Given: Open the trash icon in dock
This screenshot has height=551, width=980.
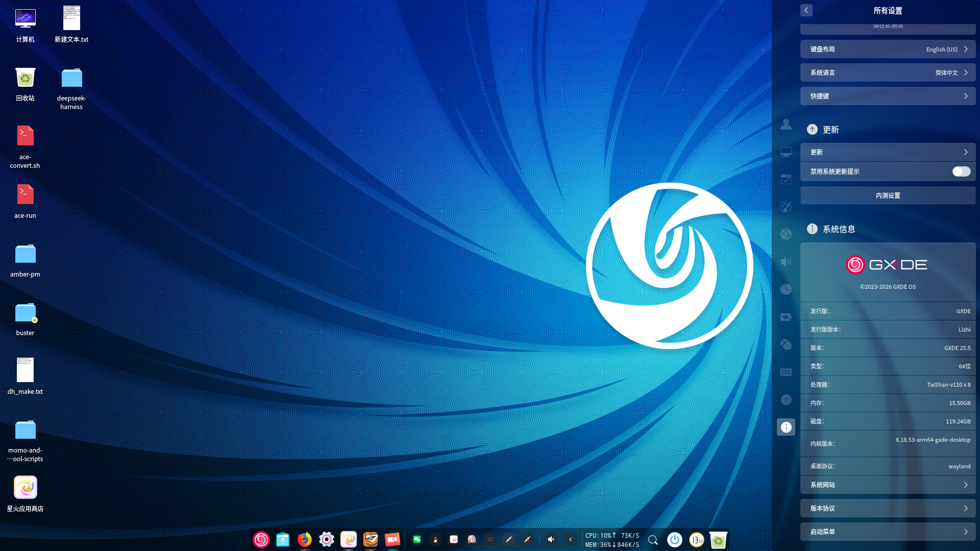Looking at the screenshot, I should click(x=718, y=539).
